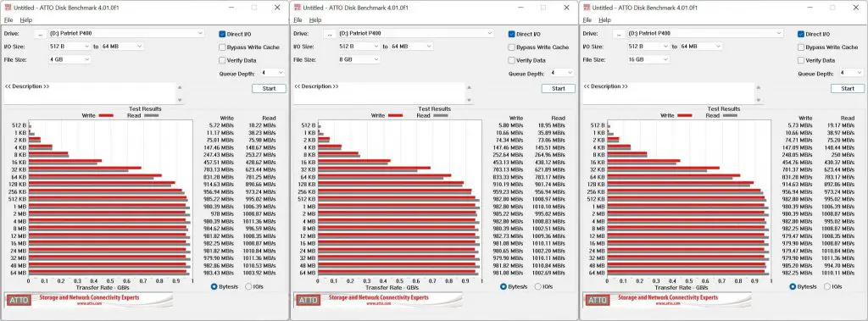
Task: Enable Bypass Write Cache in the 4 GB window
Action: [x=222, y=47]
